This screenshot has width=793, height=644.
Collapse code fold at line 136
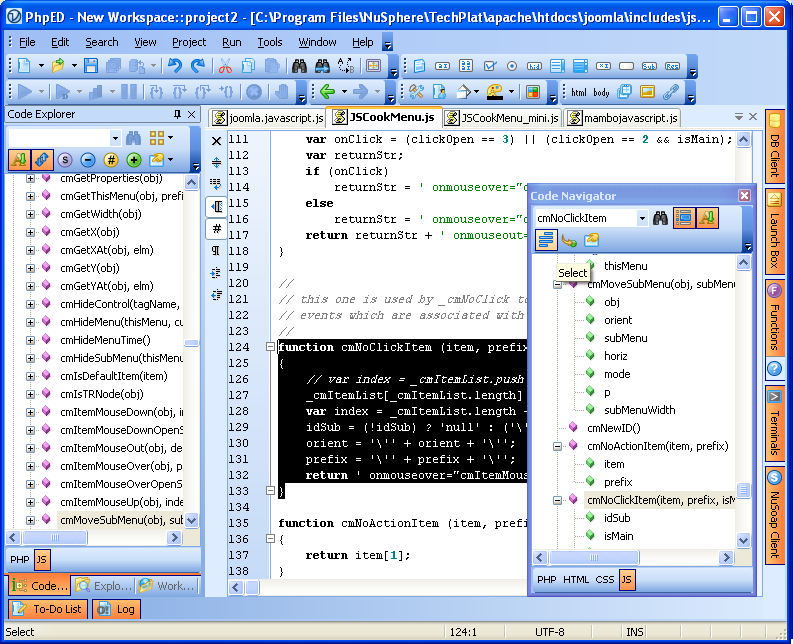270,539
